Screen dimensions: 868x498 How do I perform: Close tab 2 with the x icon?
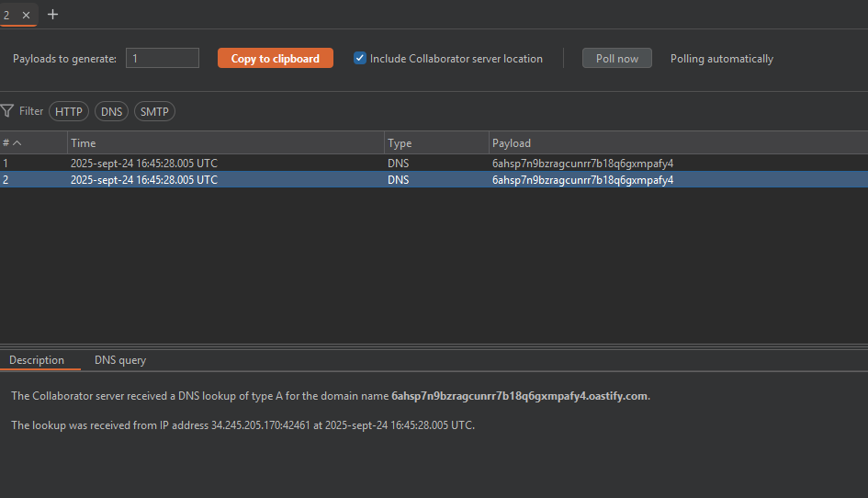click(x=26, y=15)
